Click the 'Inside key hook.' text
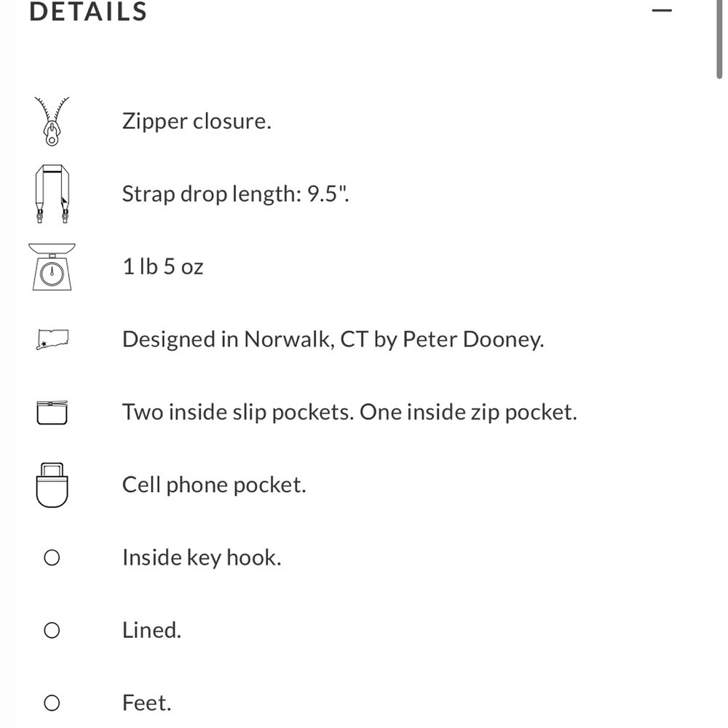The height and width of the screenshot is (728, 728). click(202, 558)
